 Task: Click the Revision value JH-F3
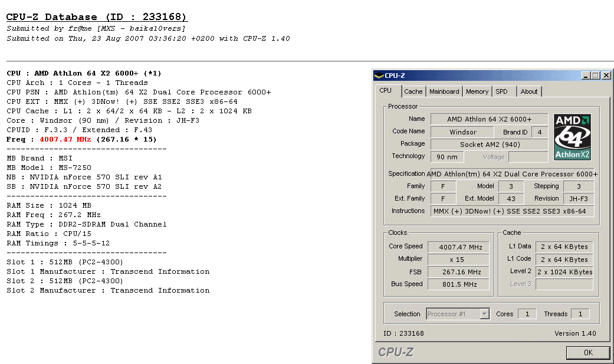pos(579,199)
